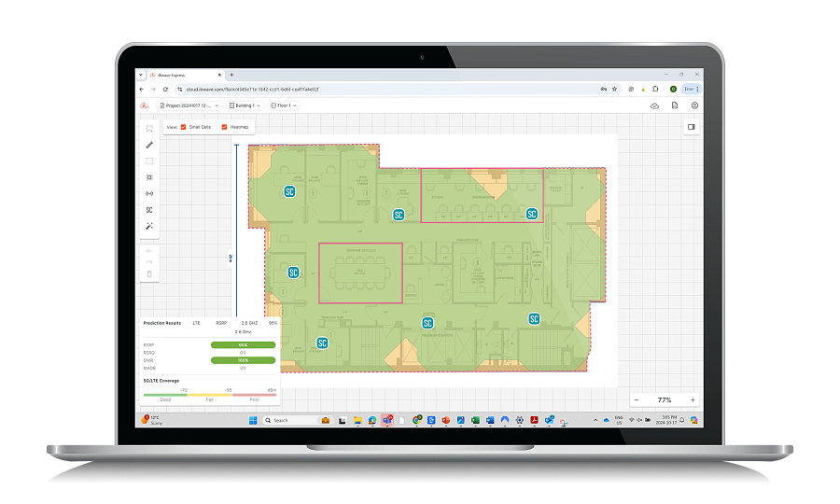Open Microsoft Teams from the taskbar
The width and height of the screenshot is (840, 504).
[x=386, y=420]
